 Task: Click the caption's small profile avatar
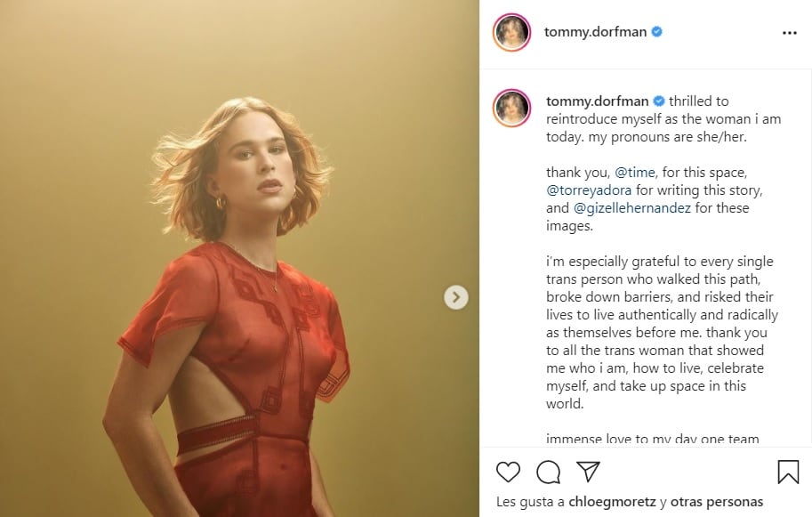pyautogui.click(x=512, y=105)
